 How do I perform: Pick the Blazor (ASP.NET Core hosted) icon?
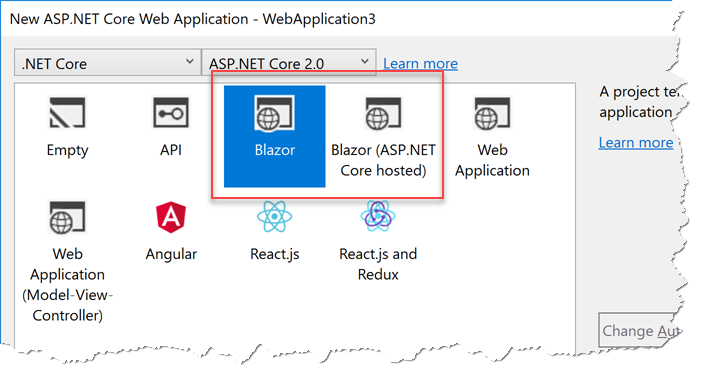point(383,113)
